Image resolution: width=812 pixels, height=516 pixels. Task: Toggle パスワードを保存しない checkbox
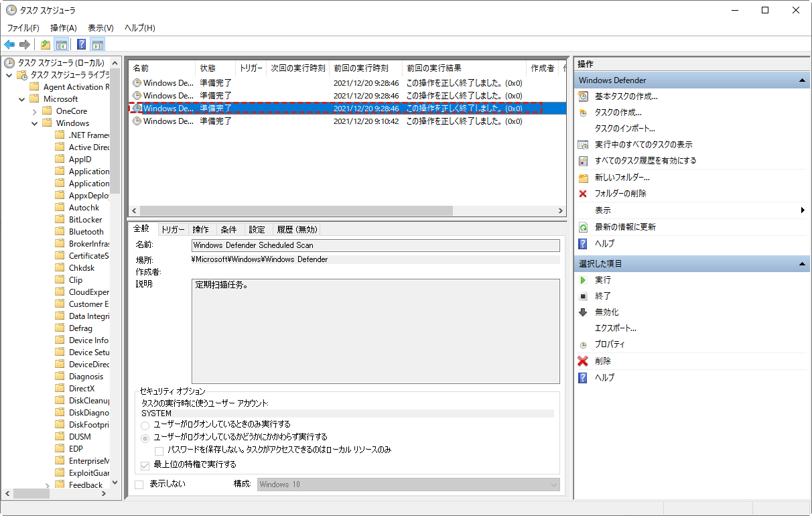coord(159,450)
